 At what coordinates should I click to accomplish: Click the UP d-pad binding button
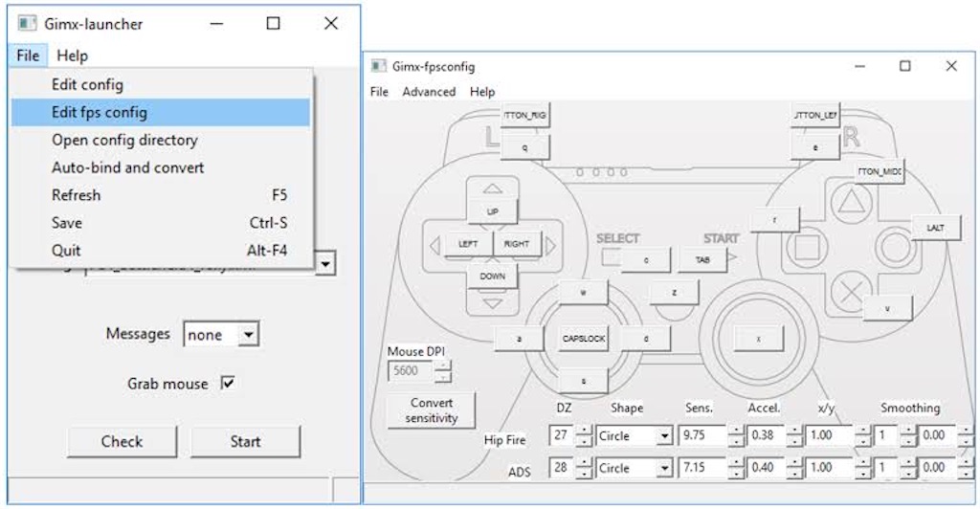click(x=493, y=211)
